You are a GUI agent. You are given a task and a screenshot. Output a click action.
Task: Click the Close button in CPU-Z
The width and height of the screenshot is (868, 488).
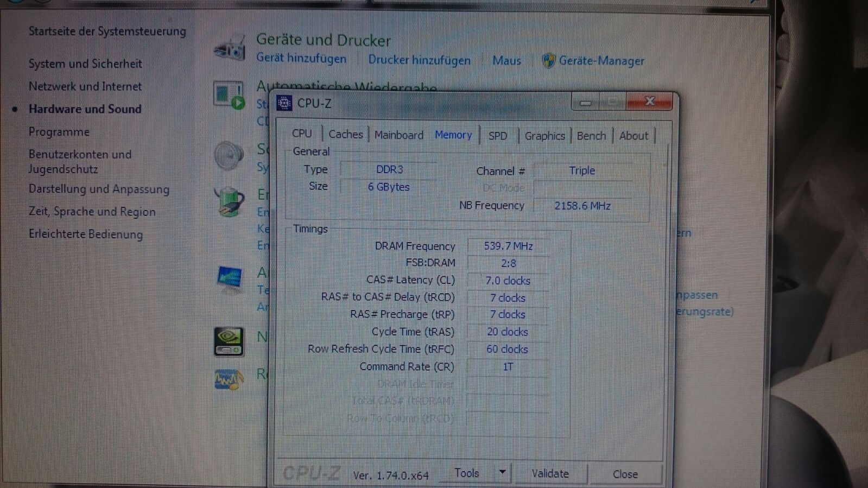coord(625,474)
